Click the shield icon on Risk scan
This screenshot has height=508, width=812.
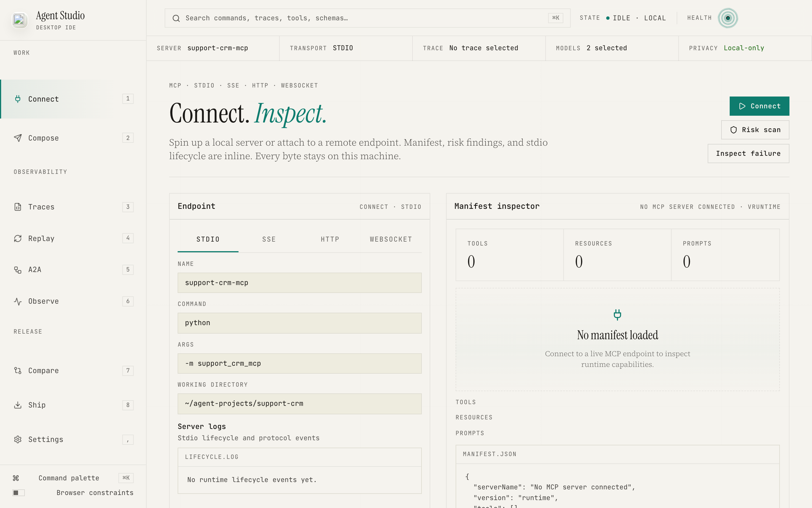(734, 130)
